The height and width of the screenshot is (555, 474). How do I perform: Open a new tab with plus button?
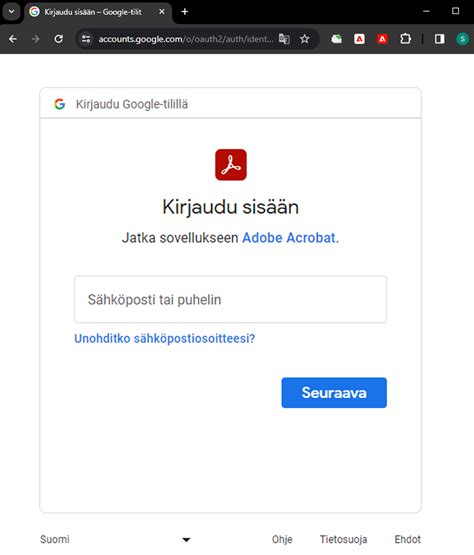[184, 12]
